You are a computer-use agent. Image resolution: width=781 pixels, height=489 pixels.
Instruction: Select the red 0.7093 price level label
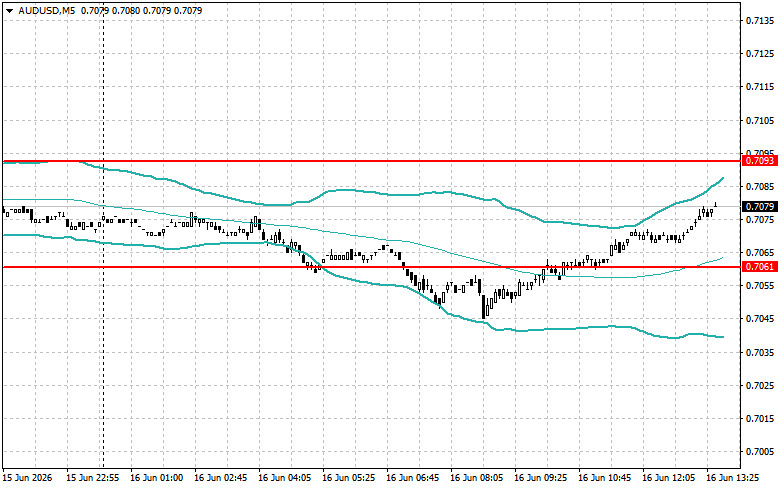click(x=760, y=161)
